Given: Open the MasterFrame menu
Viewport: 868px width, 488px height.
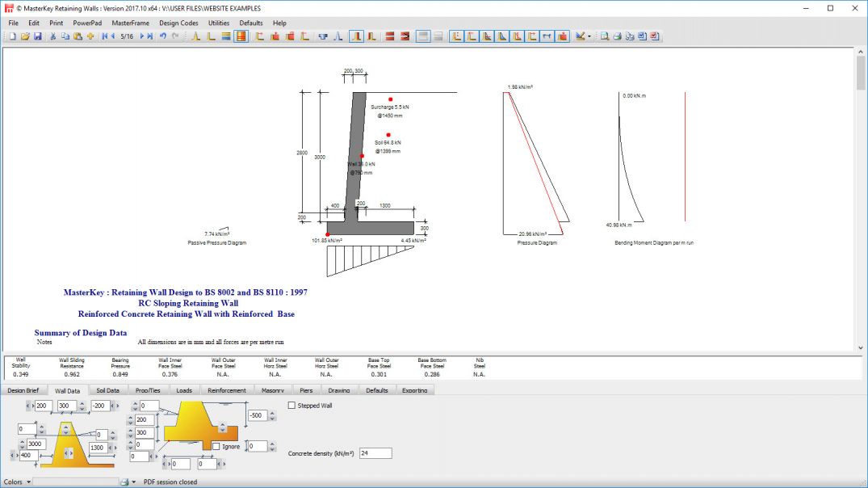Looking at the screenshot, I should pos(130,23).
